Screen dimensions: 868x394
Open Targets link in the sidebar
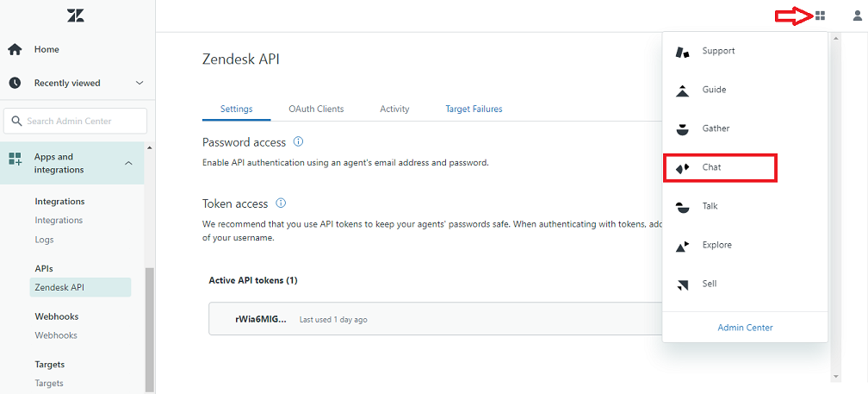[x=49, y=384]
